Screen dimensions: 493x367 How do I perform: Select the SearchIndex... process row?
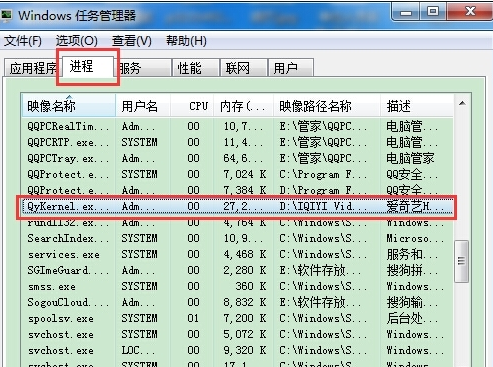[237, 238]
